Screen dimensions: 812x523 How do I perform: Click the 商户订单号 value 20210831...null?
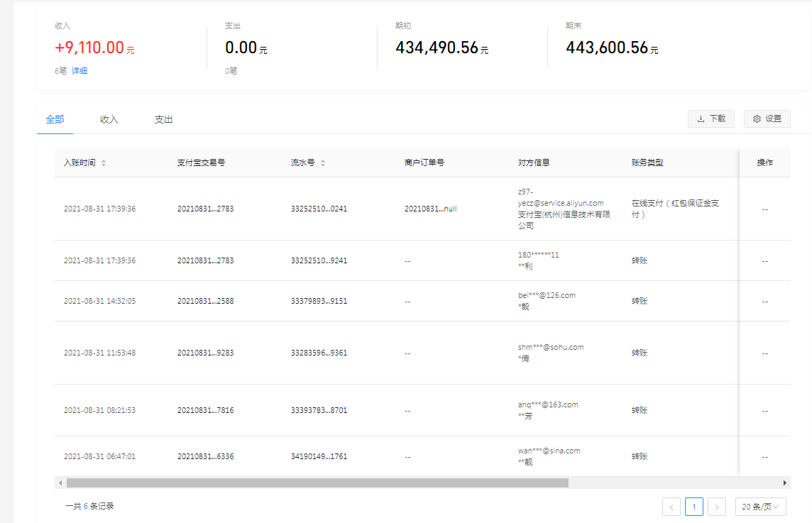tap(430, 209)
